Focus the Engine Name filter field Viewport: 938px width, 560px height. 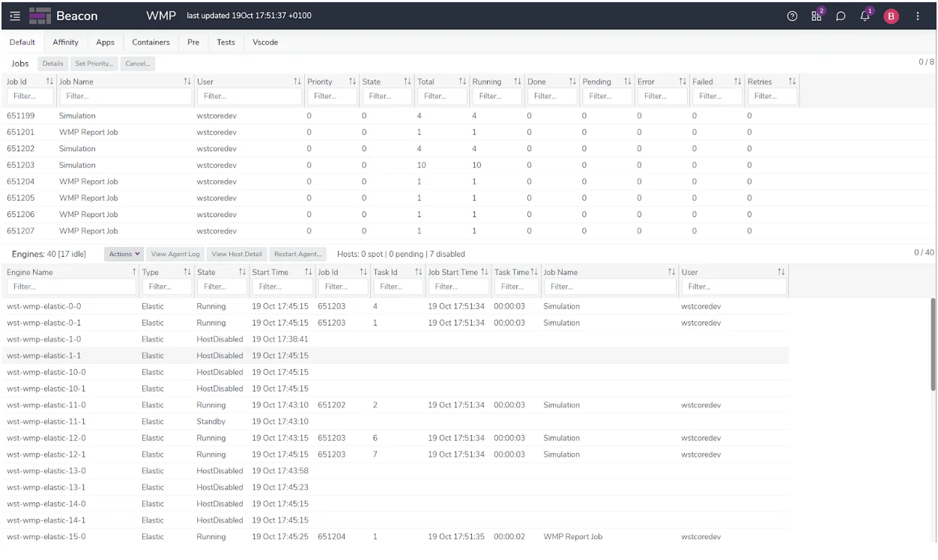(x=69, y=287)
